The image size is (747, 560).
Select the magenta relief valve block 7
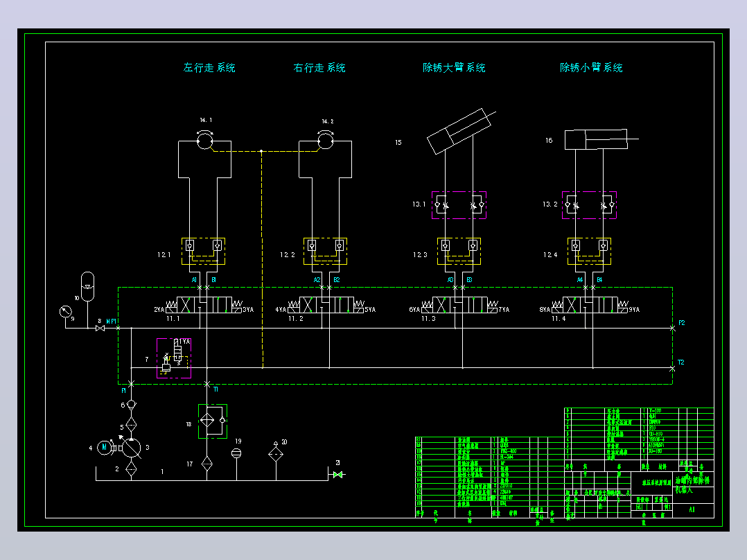pyautogui.click(x=174, y=358)
